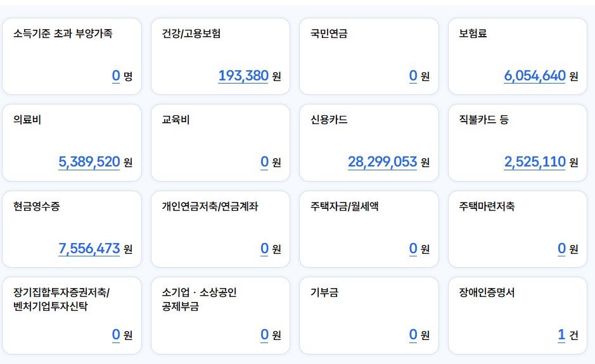Open the 의료비 amount 5,389,520
Image resolution: width=595 pixels, height=364 pixels.
point(89,162)
